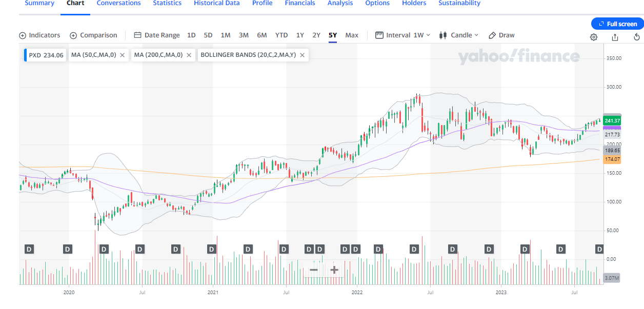This screenshot has height=309, width=644.
Task: Click the first dividend D marker
Action: pyautogui.click(x=29, y=249)
